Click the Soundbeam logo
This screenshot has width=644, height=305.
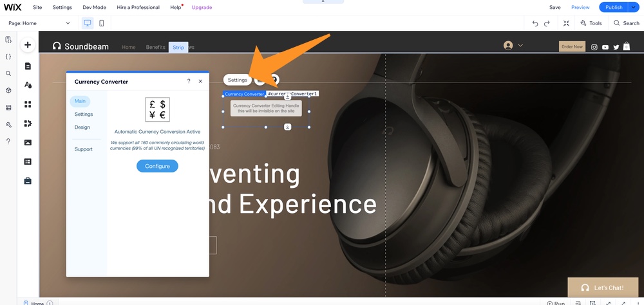[x=80, y=46]
